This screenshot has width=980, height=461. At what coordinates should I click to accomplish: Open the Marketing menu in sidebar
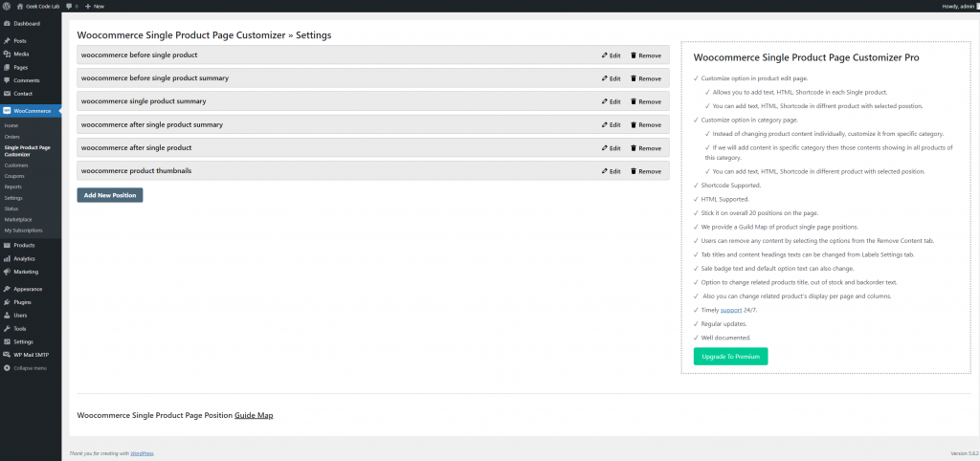pyautogui.click(x=26, y=271)
